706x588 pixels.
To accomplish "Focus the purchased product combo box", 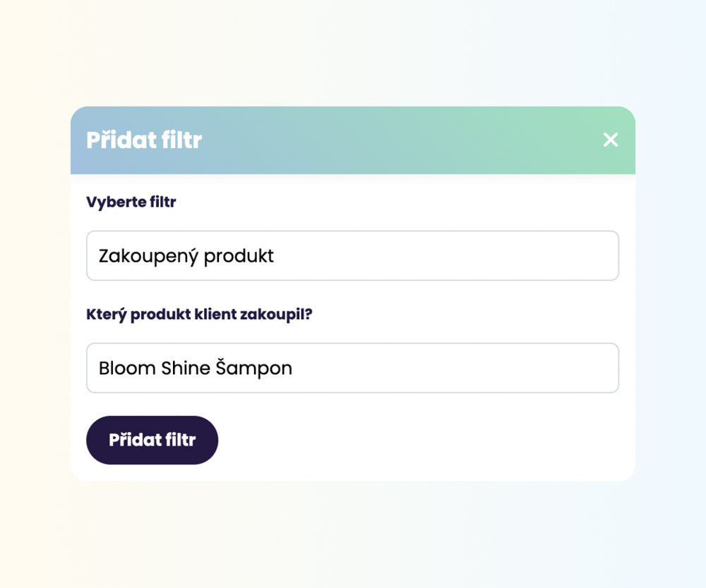I will click(x=352, y=368).
